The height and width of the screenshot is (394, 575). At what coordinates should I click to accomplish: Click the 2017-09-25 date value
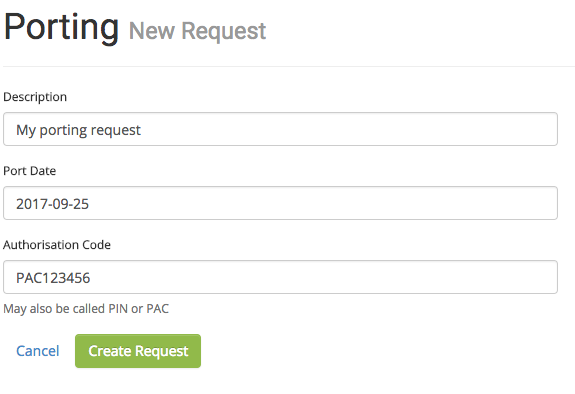tap(52, 204)
